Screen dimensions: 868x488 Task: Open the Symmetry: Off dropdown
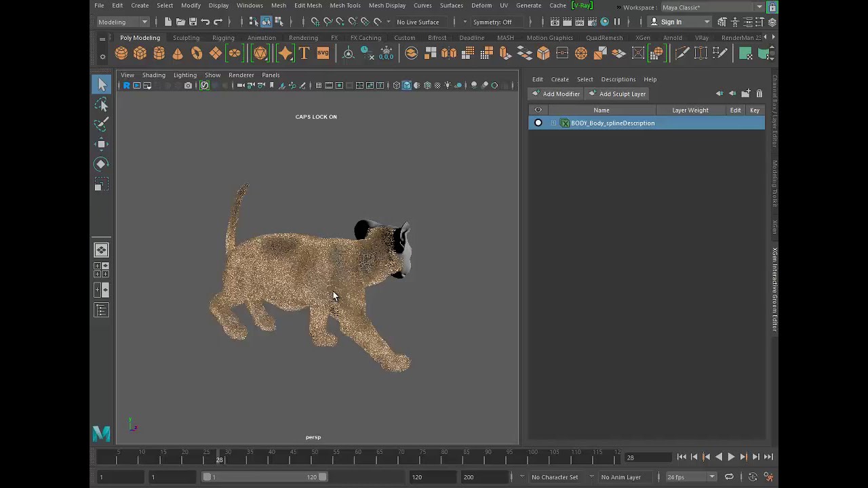pos(496,22)
